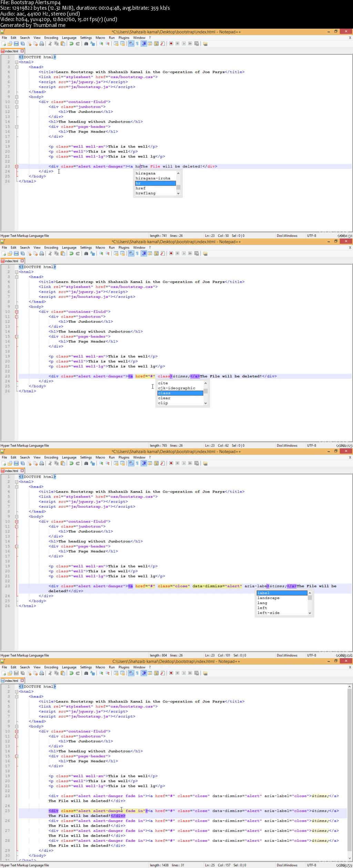The width and height of the screenshot is (353, 868).
Task: Click scrollbar thumb in the label autocomplete list
Action: pos(310,598)
